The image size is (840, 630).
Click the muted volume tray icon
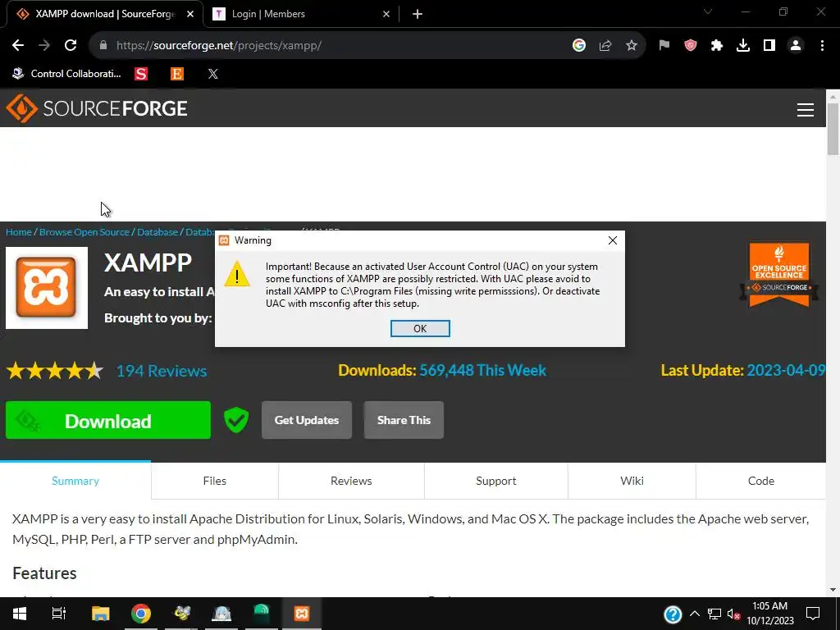tap(733, 614)
